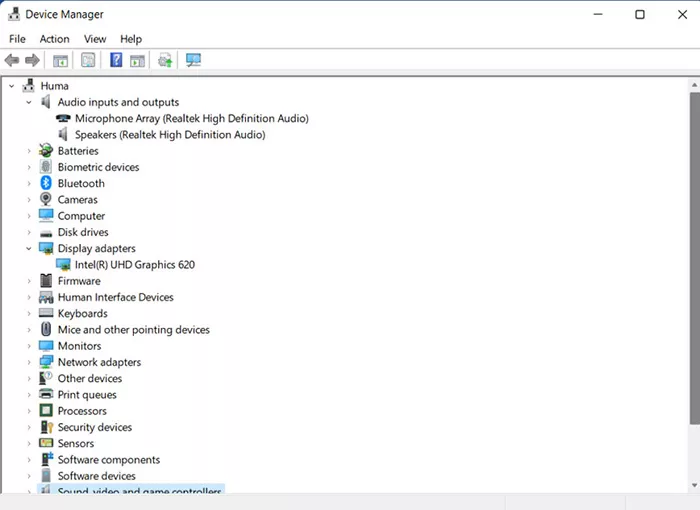Click Scan for hardware changes icon
The width and height of the screenshot is (700, 510).
tap(193, 60)
